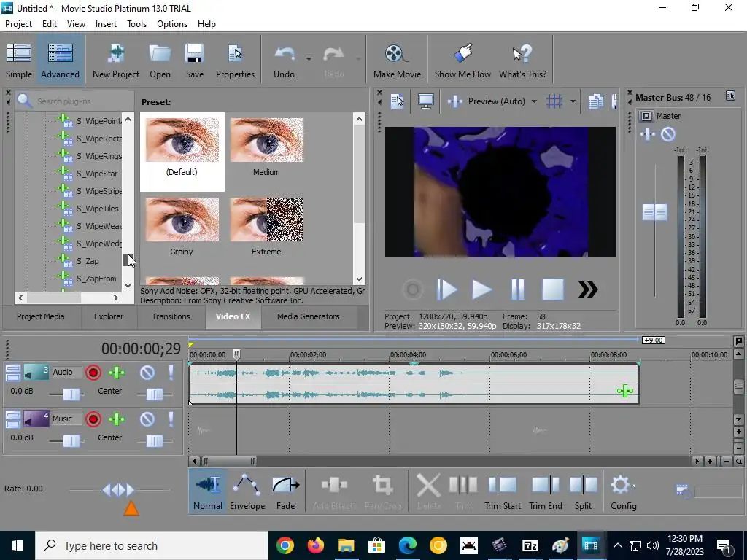The image size is (747, 560).
Task: Mute the Music track
Action: coord(147,419)
